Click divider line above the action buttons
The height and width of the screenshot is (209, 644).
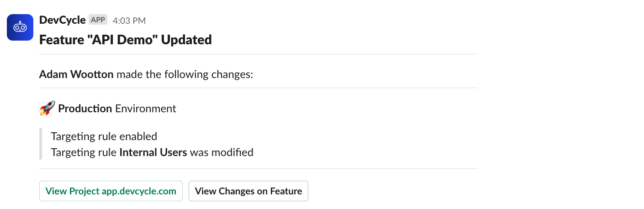tap(259, 169)
